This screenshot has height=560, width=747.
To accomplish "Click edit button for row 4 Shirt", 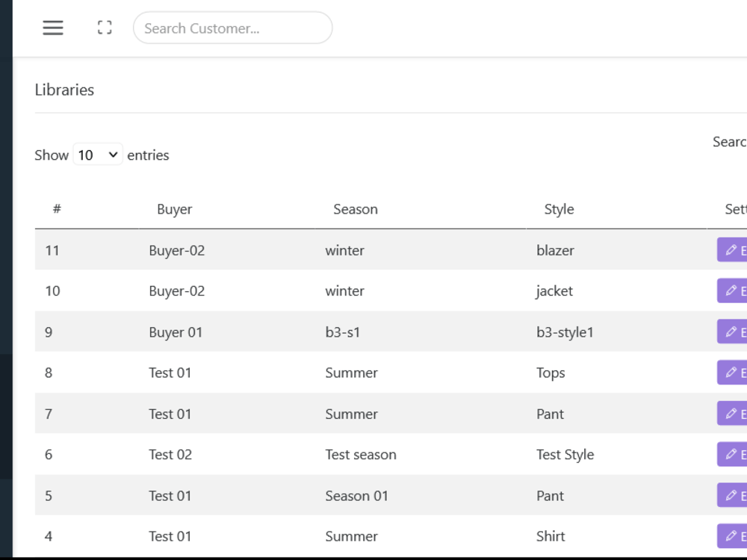I will point(732,536).
